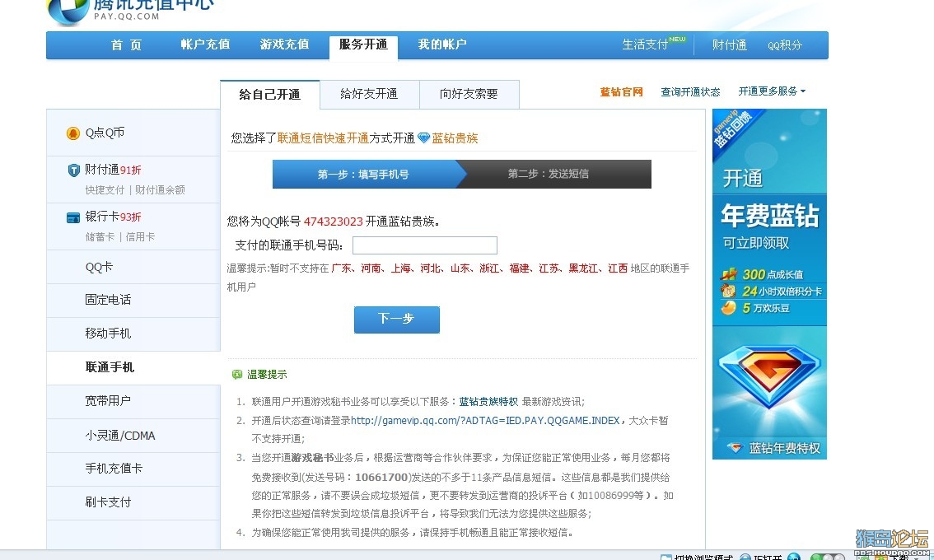The width and height of the screenshot is (934, 560).
Task: Expand the 开通更多服务 dropdown
Action: pos(772,91)
